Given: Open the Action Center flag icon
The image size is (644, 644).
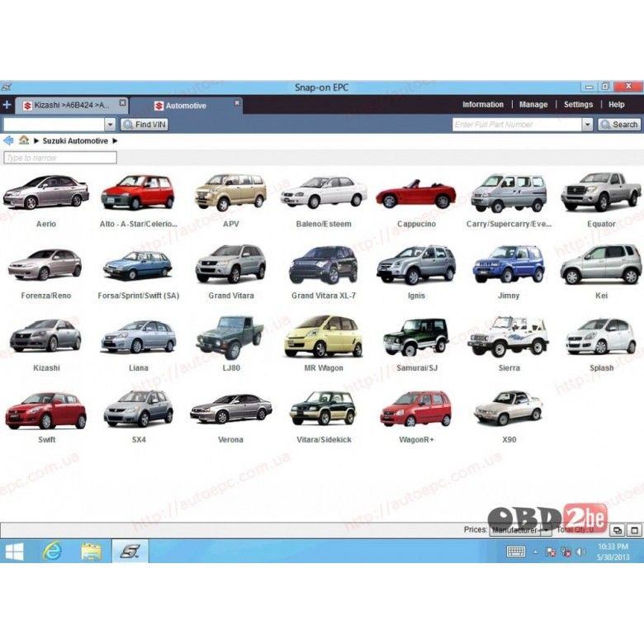Looking at the screenshot, I should tap(551, 552).
